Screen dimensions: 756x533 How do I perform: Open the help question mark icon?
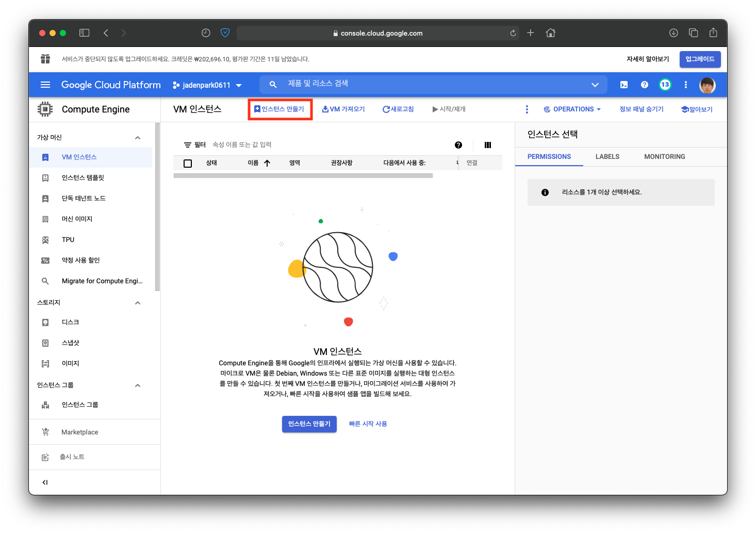(645, 85)
